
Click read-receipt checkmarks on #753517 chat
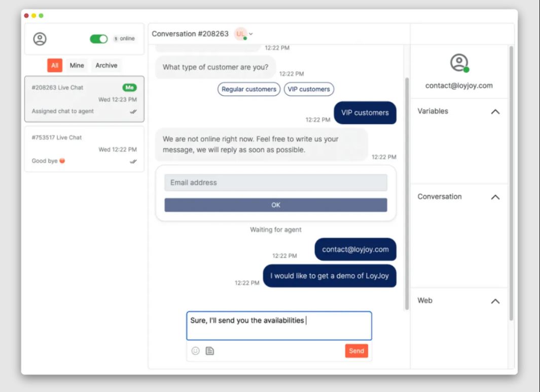(x=133, y=161)
